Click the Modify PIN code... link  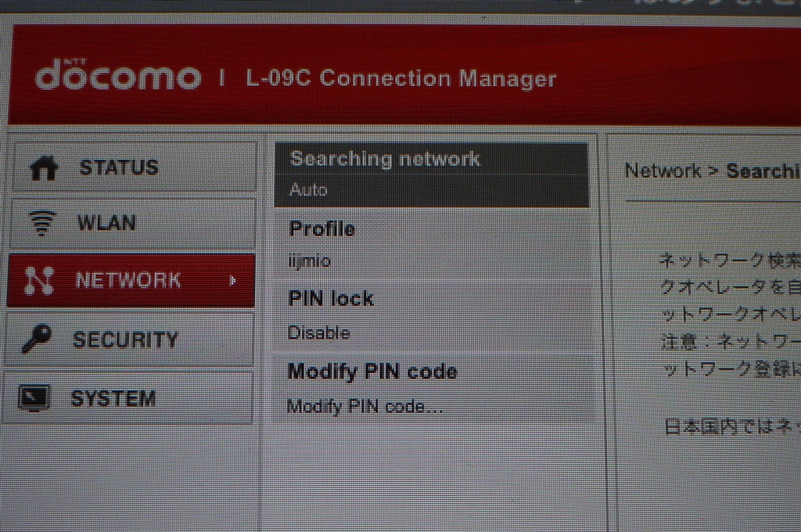pyautogui.click(x=365, y=407)
